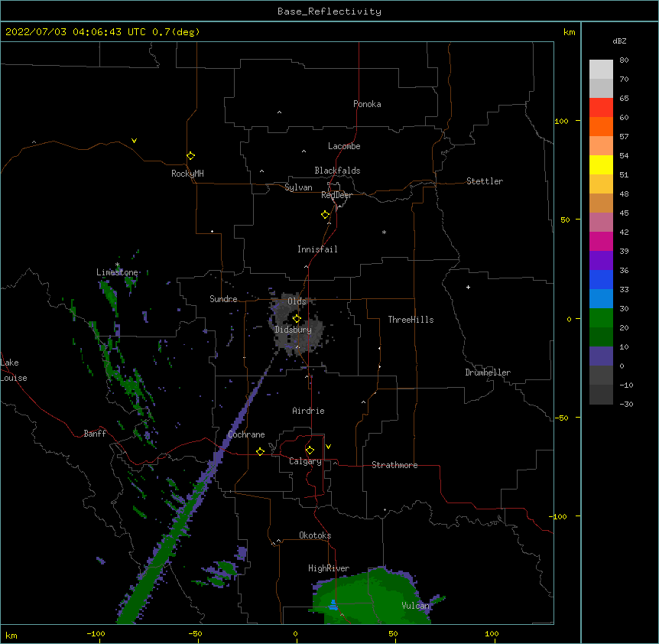Click the Blackfalds town label
Viewport: 659px width, 644px height.
point(337,171)
